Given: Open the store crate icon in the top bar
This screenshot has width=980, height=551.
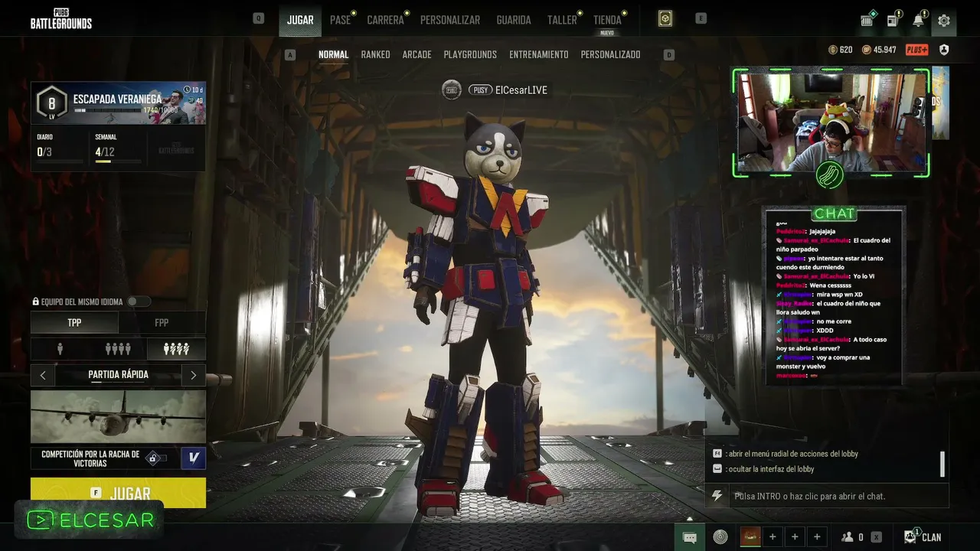Looking at the screenshot, I should coord(867,21).
